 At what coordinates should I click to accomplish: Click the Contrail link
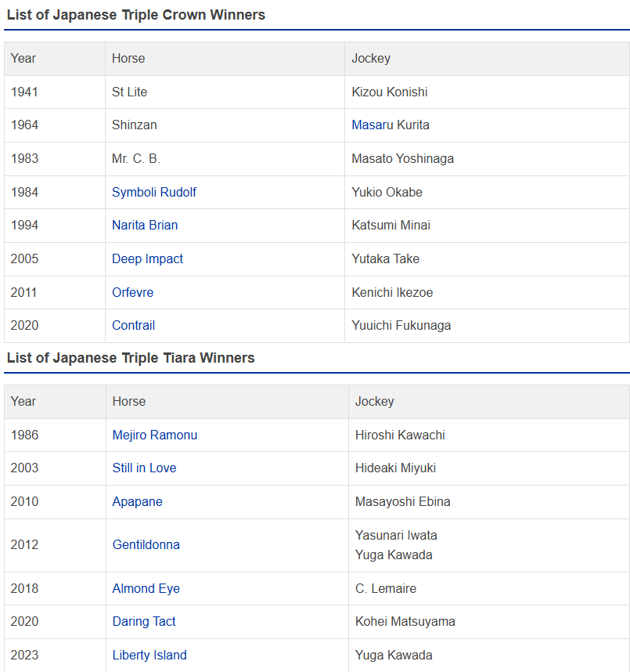133,325
